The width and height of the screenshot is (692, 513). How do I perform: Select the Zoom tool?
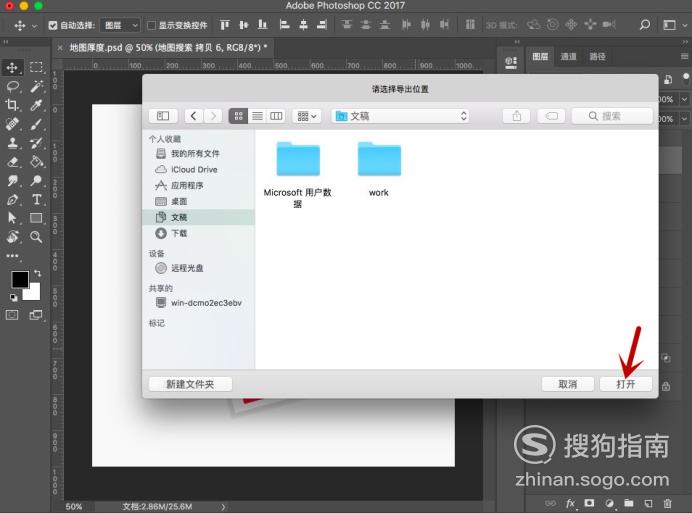(36, 237)
